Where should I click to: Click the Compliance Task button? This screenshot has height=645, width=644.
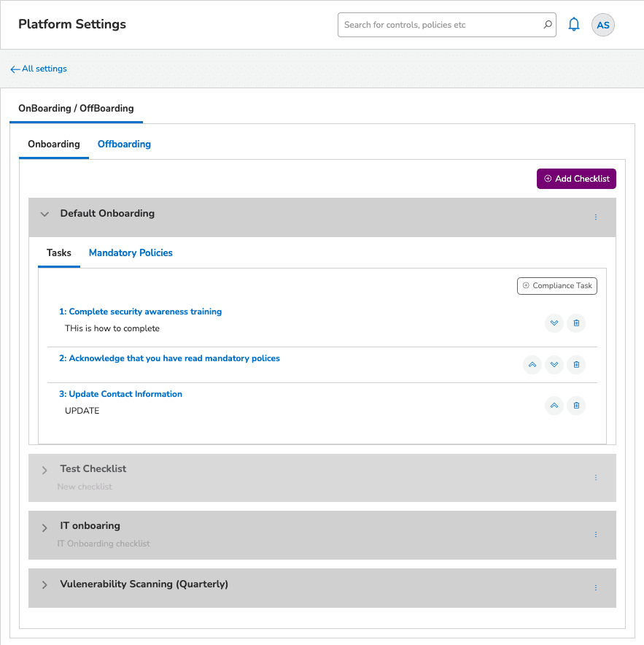coord(556,285)
